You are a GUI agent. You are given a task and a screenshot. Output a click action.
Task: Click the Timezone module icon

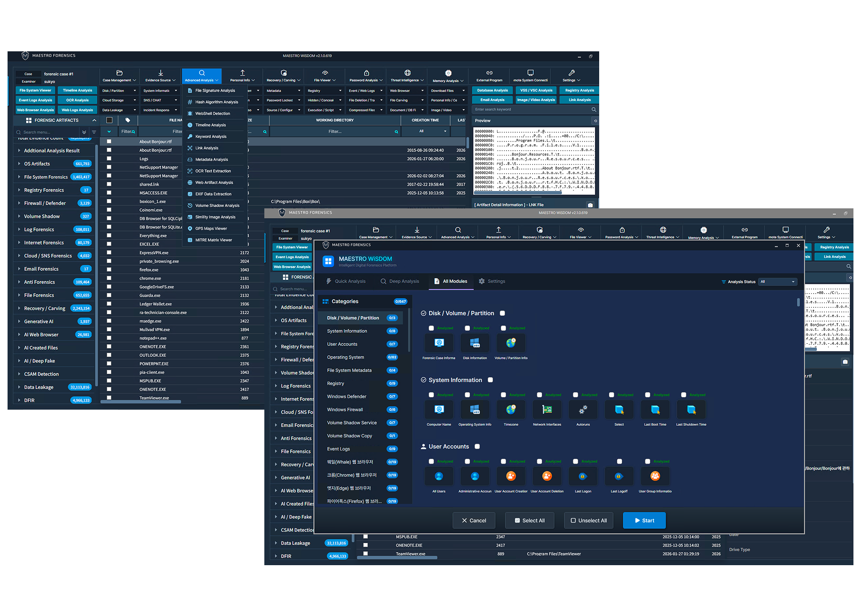point(511,410)
